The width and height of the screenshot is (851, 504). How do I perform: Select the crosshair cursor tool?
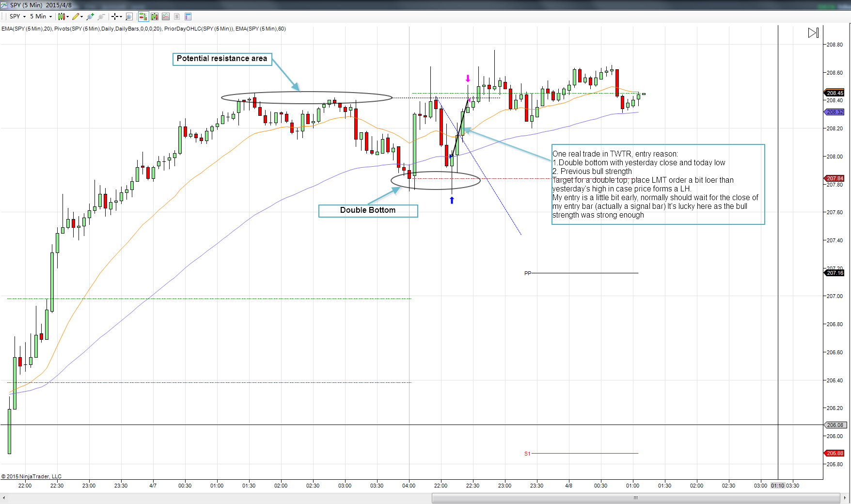(115, 16)
